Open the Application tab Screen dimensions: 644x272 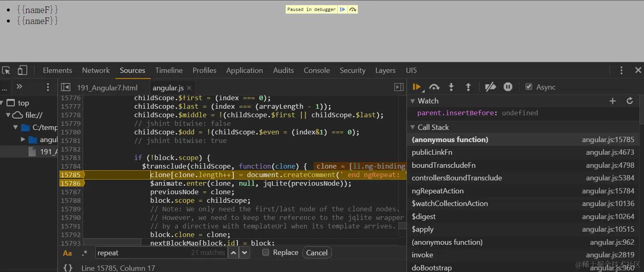[x=244, y=70]
